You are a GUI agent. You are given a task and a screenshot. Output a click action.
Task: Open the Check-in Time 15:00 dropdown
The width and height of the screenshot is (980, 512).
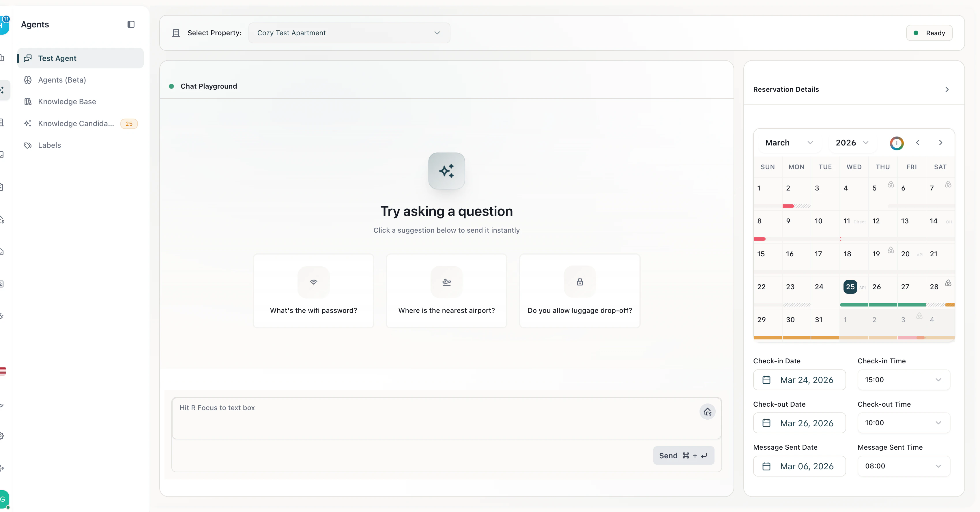903,380
